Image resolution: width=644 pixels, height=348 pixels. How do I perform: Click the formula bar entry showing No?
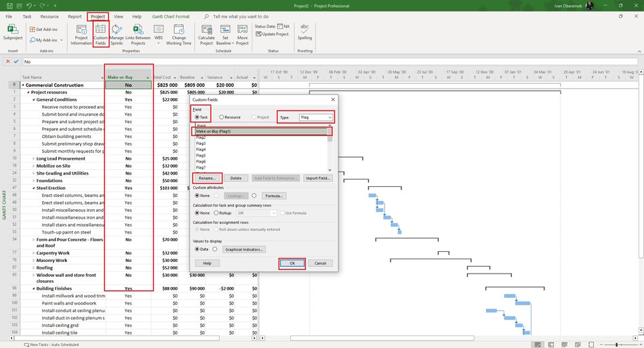(x=330, y=62)
